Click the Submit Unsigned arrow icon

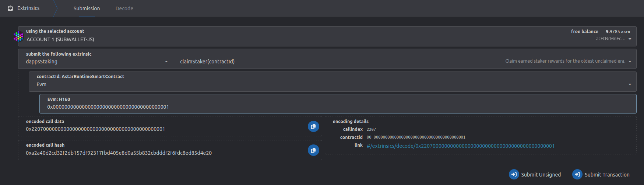pos(514,174)
